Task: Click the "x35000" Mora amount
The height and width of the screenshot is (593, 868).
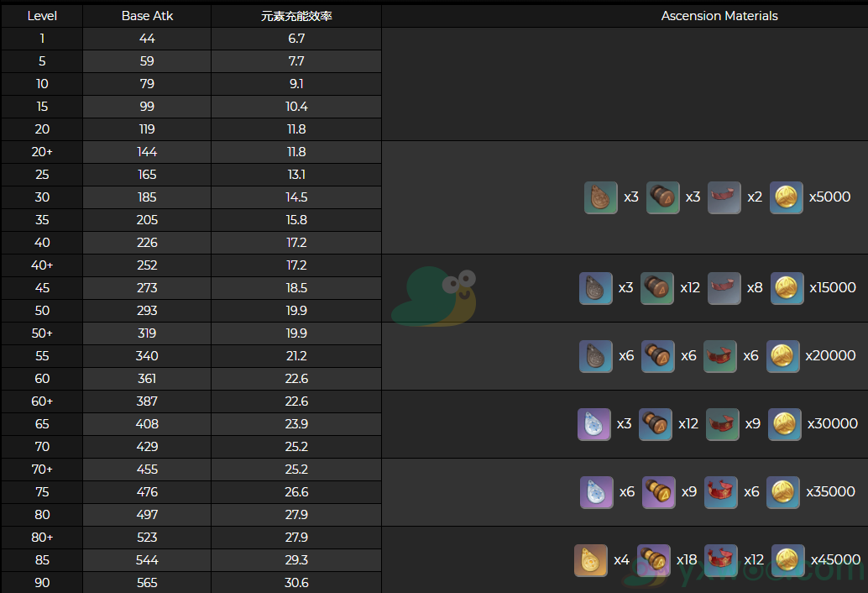Action: [830, 492]
